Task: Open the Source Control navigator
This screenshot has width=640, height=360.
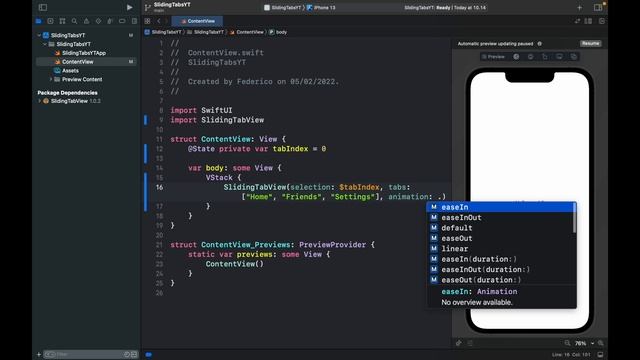Action: (x=50, y=21)
